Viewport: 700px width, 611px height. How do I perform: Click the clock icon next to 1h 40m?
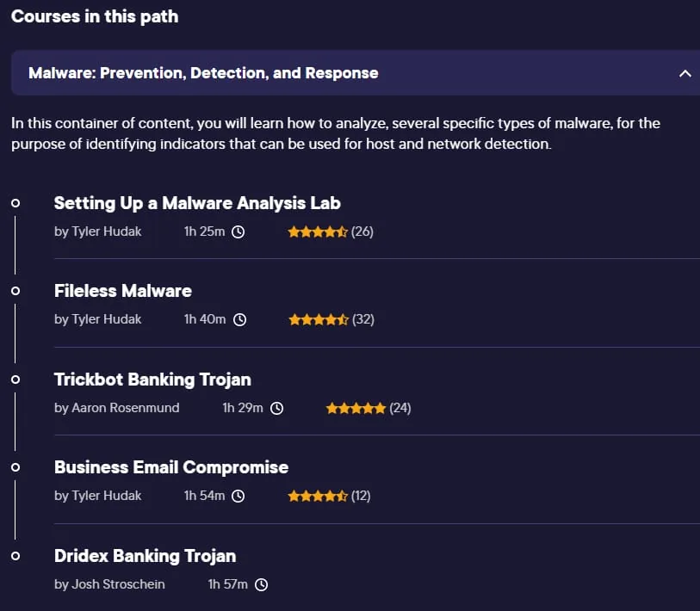tap(239, 319)
